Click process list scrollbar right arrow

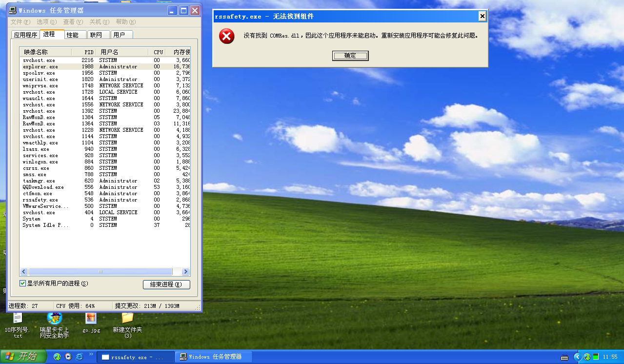coord(186,272)
